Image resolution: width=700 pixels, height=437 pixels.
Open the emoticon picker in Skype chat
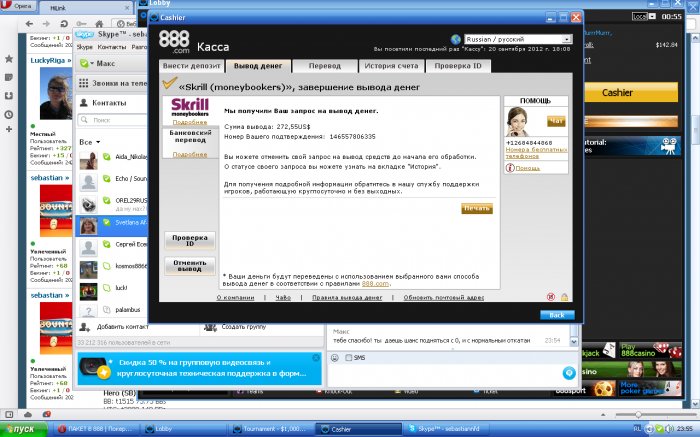tap(334, 358)
